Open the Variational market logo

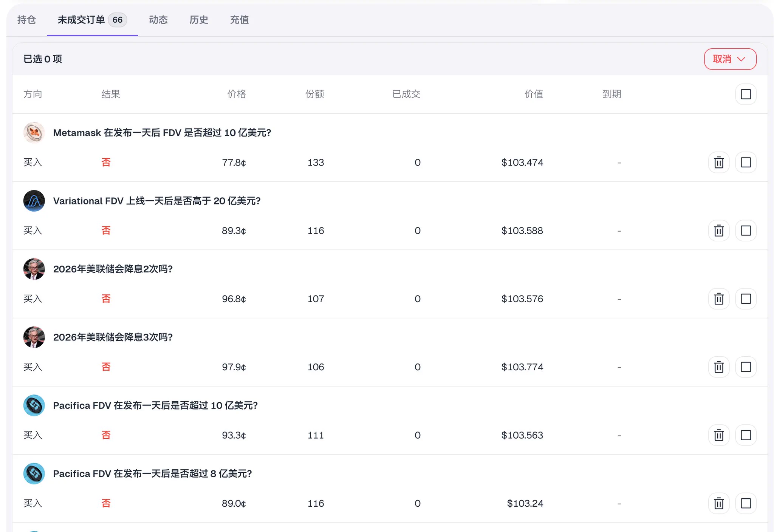[34, 201]
